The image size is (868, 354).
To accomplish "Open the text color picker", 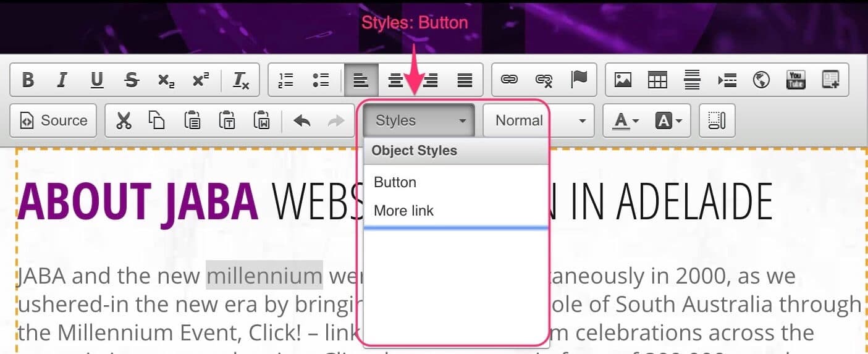I will tap(626, 120).
